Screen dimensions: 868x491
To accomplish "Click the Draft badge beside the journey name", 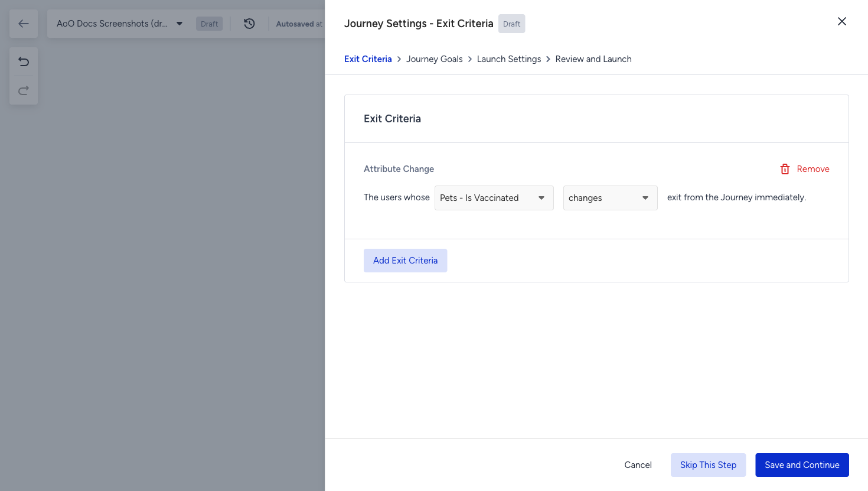I will pyautogui.click(x=210, y=24).
